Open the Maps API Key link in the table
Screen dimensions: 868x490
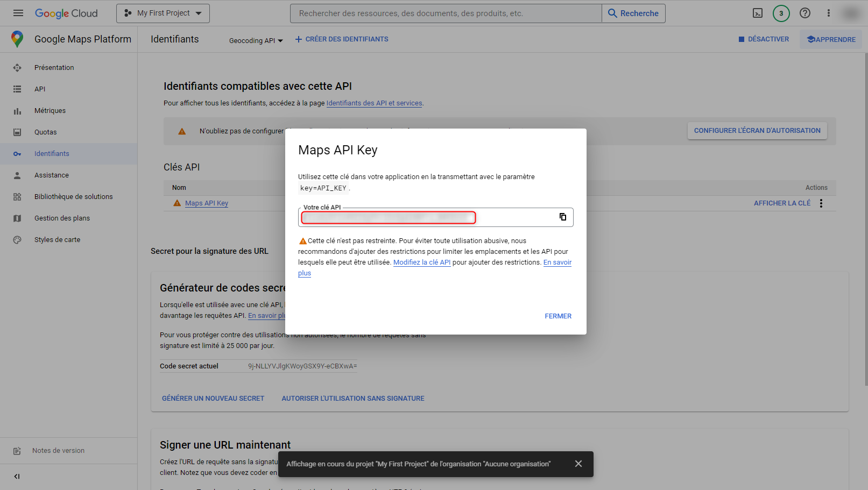[207, 203]
